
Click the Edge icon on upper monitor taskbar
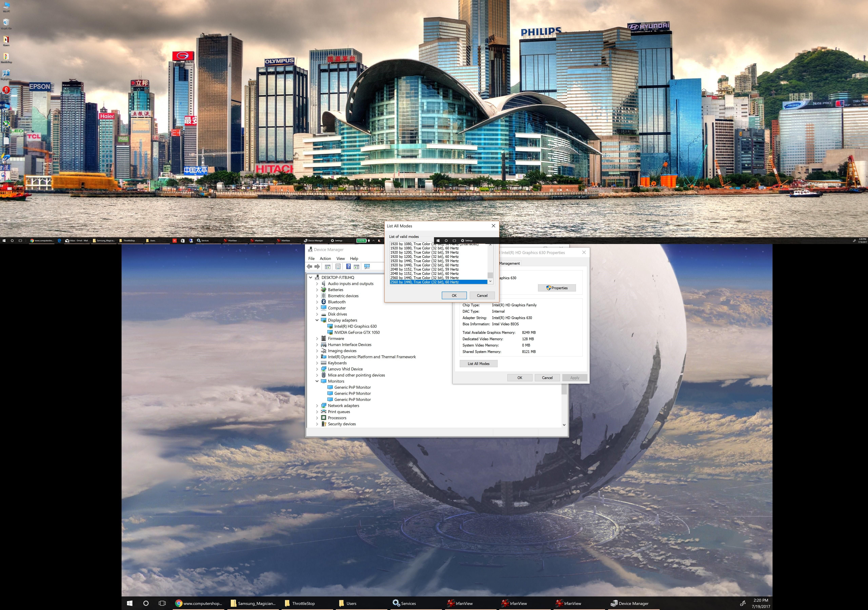(x=59, y=240)
